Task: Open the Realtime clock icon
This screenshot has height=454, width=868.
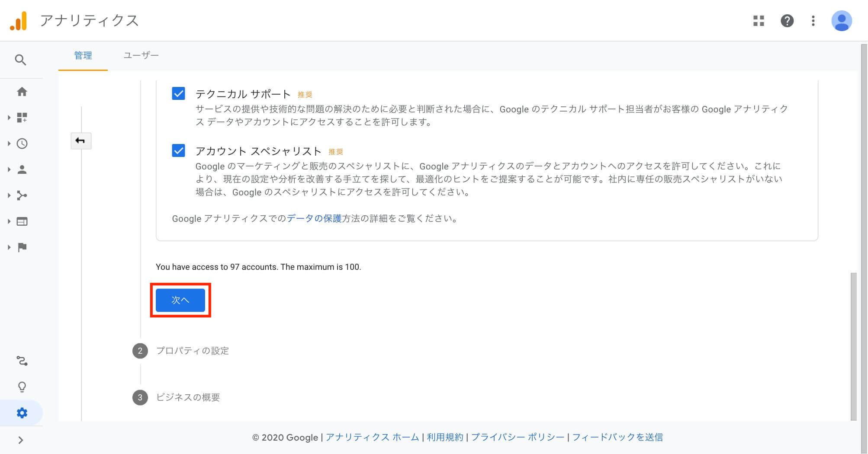Action: pyautogui.click(x=22, y=144)
